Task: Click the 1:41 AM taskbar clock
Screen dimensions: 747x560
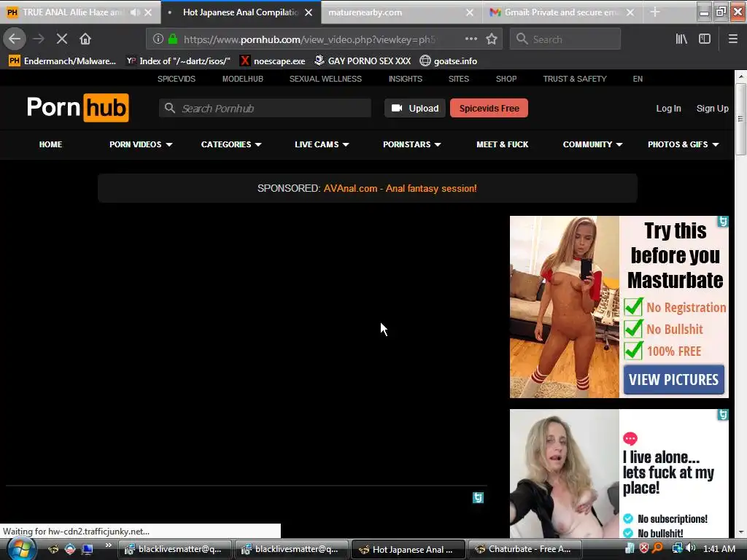Action: [719, 548]
